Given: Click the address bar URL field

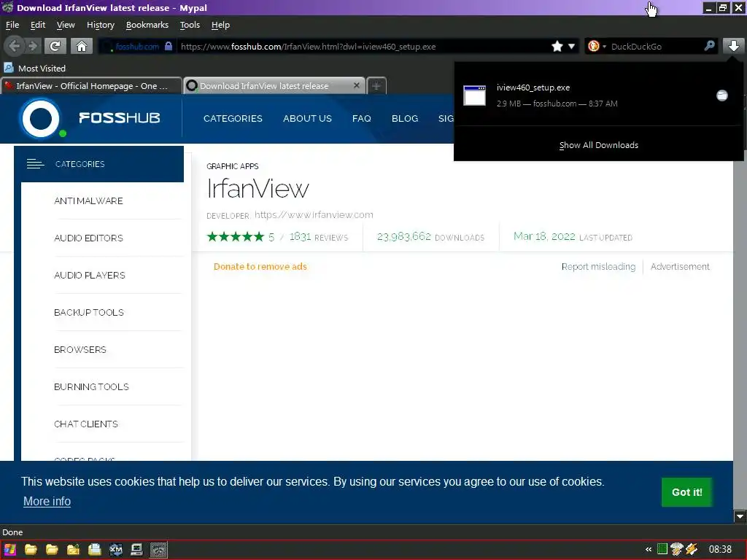Looking at the screenshot, I should 362,46.
